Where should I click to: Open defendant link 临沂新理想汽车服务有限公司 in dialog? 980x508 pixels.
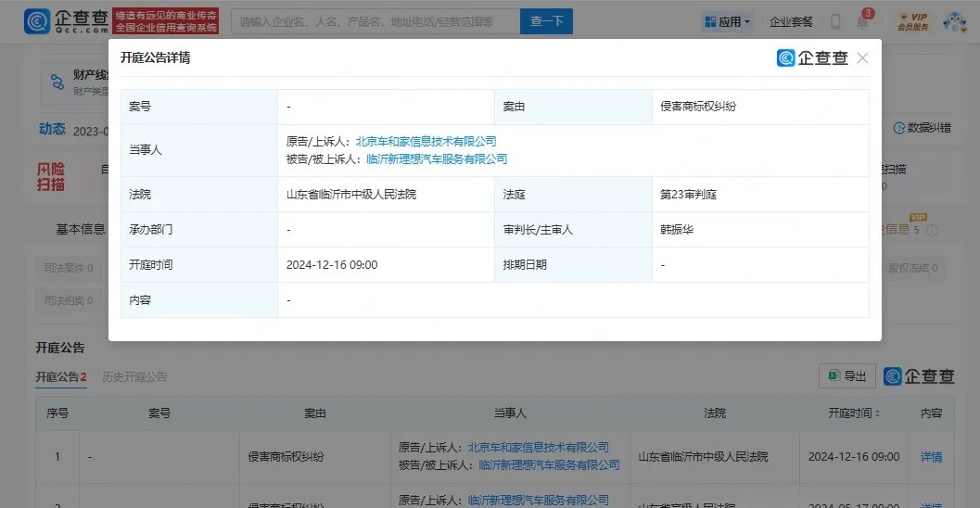point(437,159)
